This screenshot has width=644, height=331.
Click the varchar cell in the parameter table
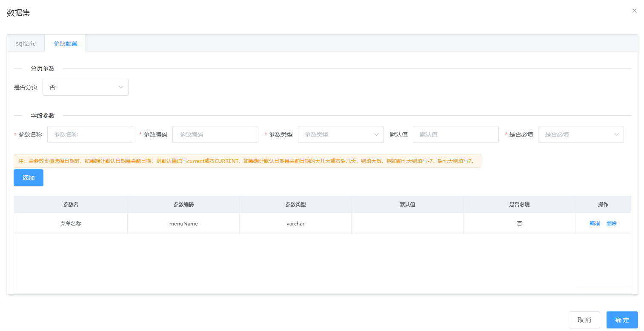coord(295,223)
